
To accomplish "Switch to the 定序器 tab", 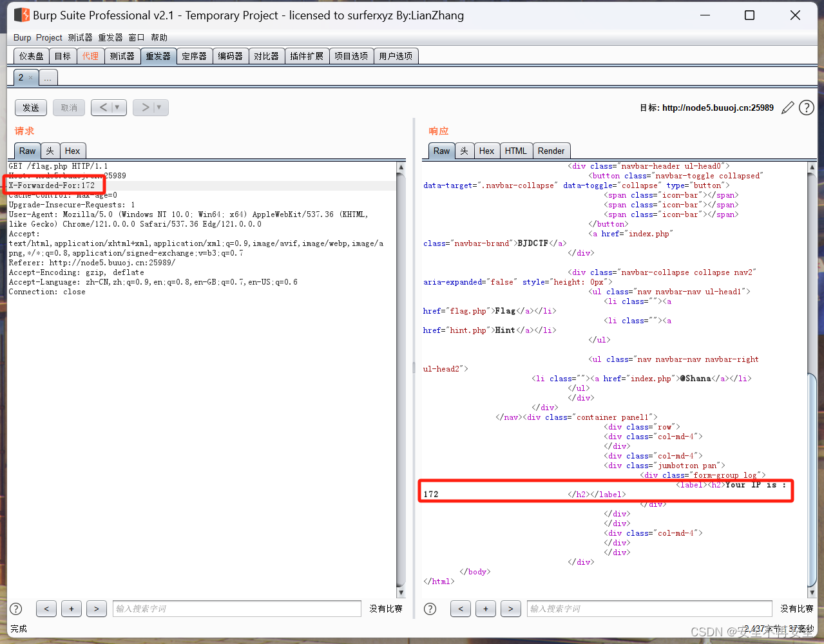I will [x=194, y=56].
